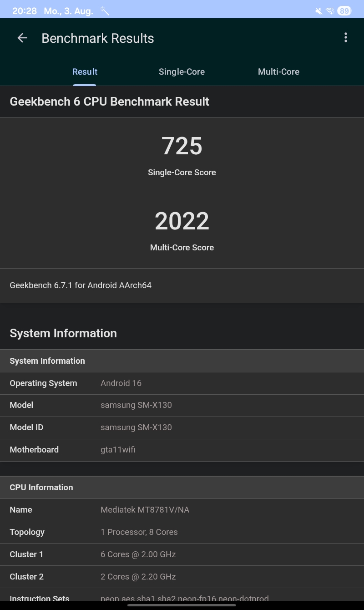Tap the back arrow icon

(22, 38)
